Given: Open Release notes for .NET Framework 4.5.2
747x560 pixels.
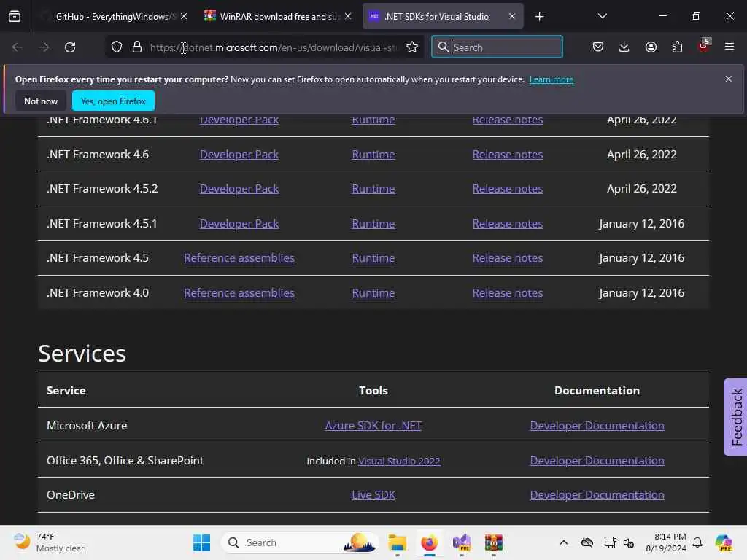Looking at the screenshot, I should click(508, 189).
